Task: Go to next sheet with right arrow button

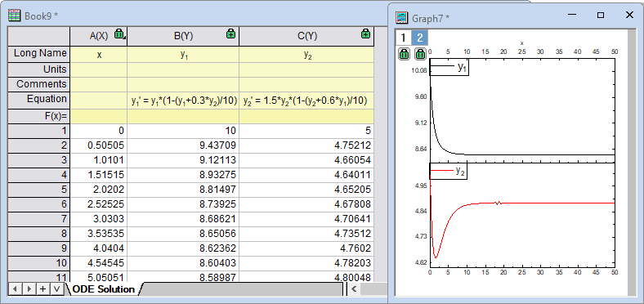Action: 29,289
